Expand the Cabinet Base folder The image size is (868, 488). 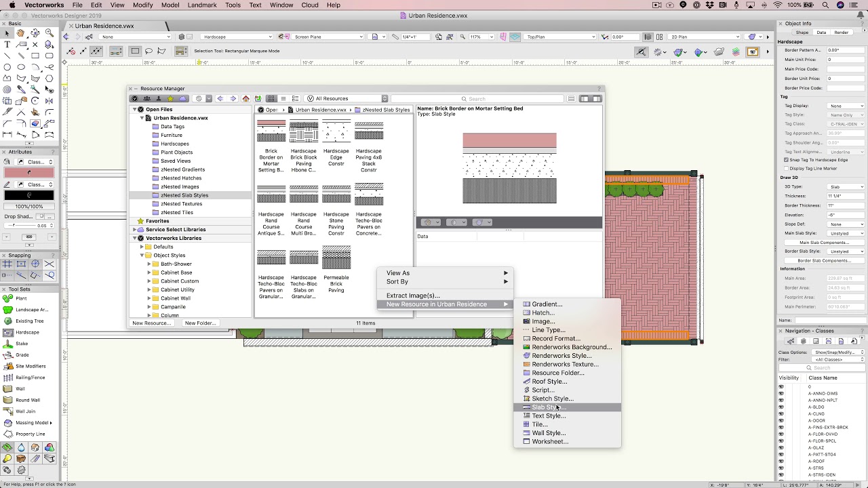coord(149,272)
